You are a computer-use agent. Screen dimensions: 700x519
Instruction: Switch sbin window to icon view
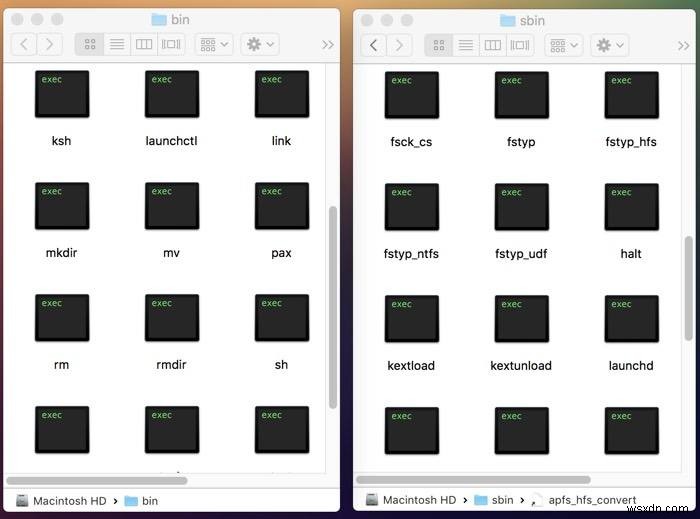pos(439,45)
